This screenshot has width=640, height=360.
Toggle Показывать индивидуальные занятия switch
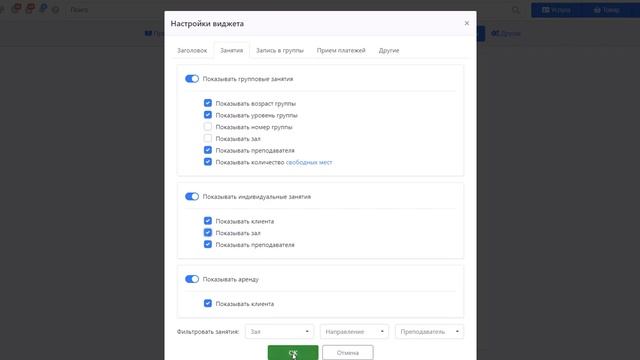click(192, 196)
